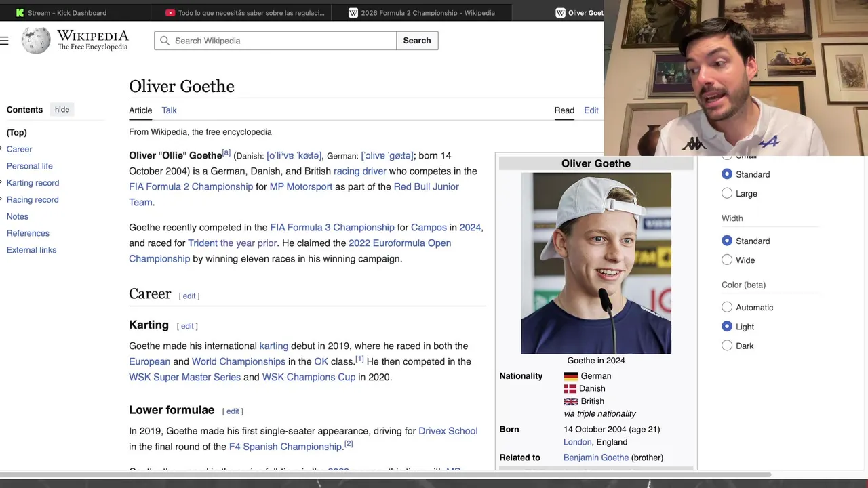Jump to (Top) in contents
Screen dimensions: 868x488
pos(17,133)
